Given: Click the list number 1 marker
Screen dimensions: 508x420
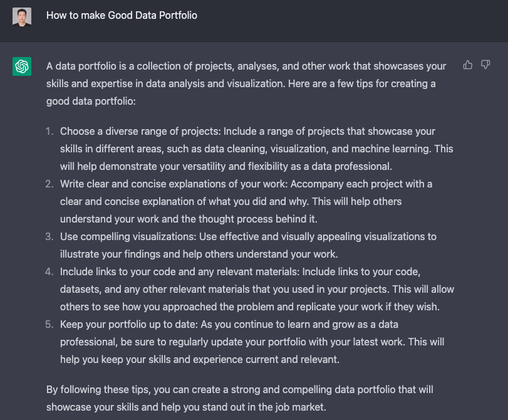Looking at the screenshot, I should (49, 132).
